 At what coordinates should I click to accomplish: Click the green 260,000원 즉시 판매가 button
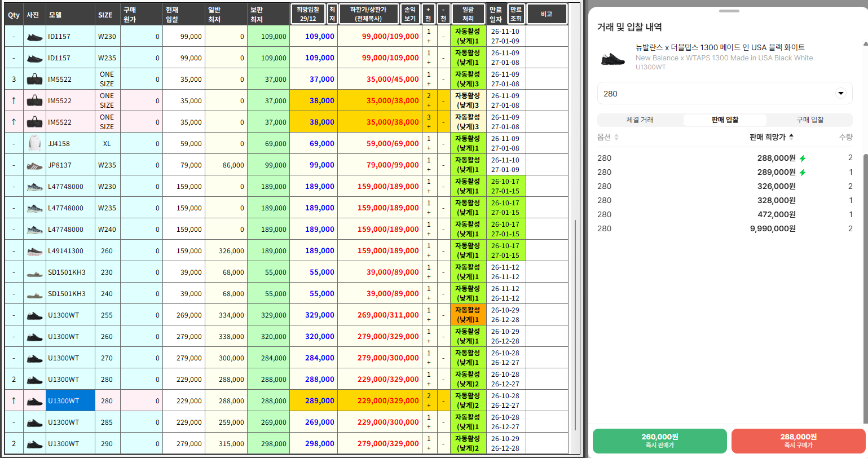660,441
